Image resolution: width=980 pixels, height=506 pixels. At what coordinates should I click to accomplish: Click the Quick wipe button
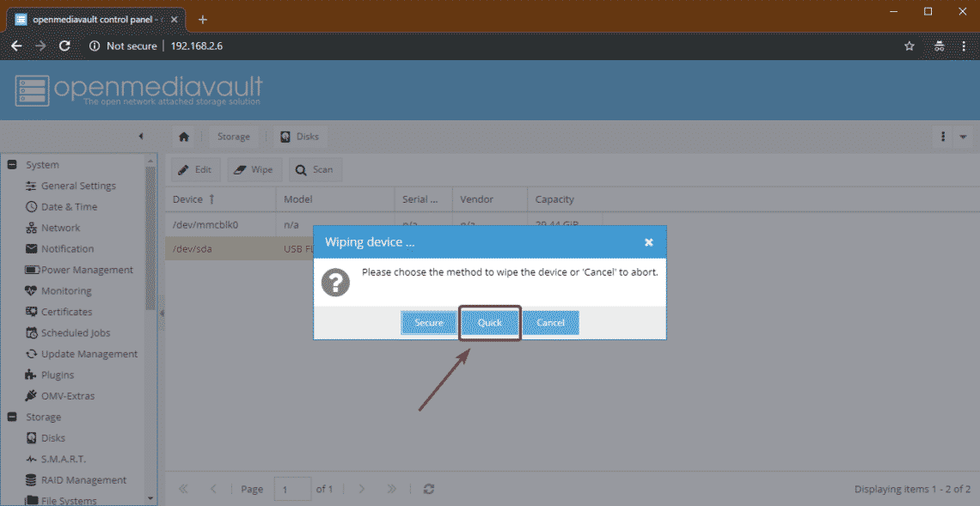click(490, 323)
